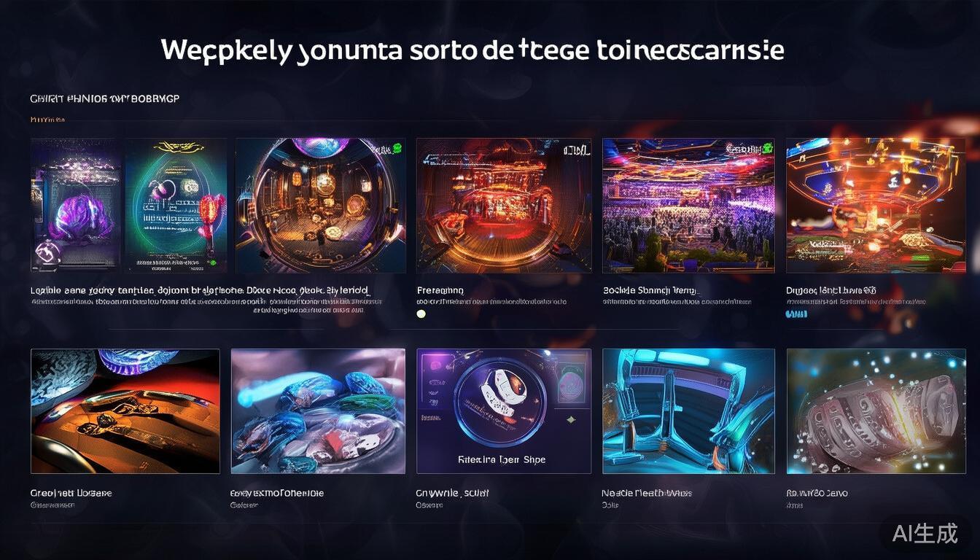Click the white label badge on the red arena thumbnail
The height and width of the screenshot is (560, 980).
pyautogui.click(x=577, y=149)
